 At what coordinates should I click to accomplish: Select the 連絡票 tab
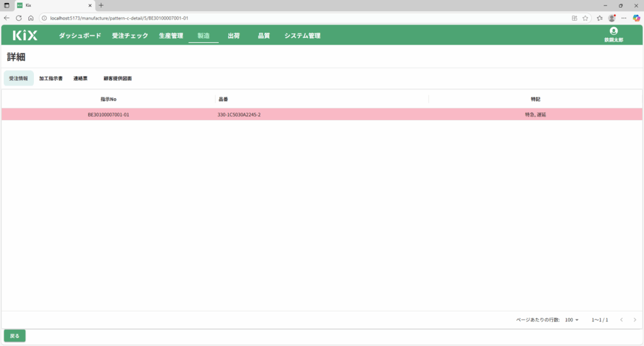[x=80, y=79]
